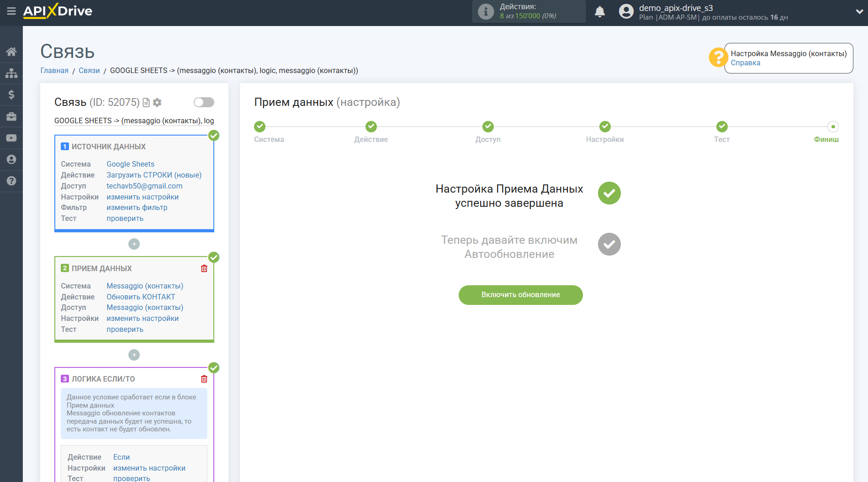Open the Справка help link
Viewport: 868px width, 482px height.
[x=745, y=63]
